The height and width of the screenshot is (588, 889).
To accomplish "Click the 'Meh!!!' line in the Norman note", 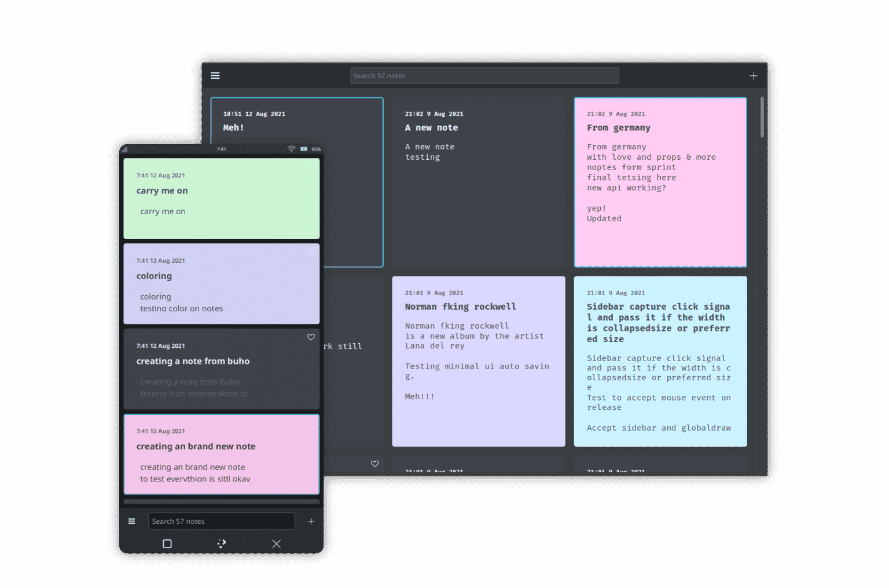I will [420, 397].
